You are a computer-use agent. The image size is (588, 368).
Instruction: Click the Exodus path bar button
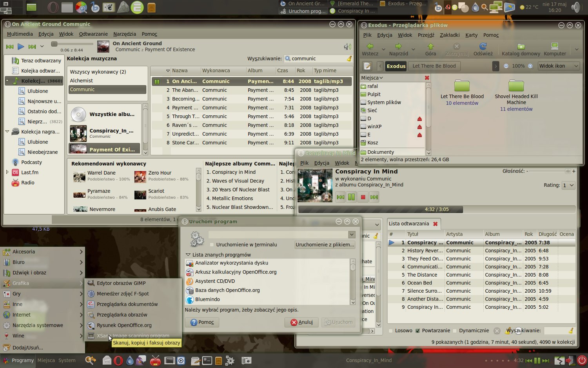(396, 66)
